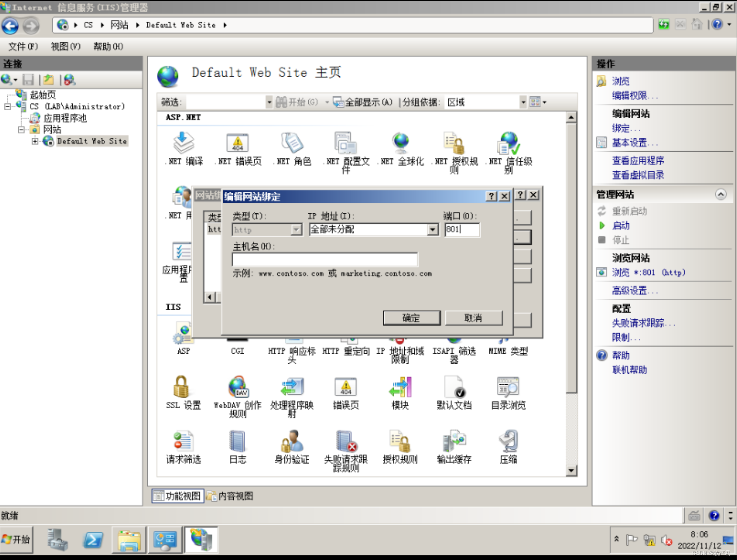Open the view mode dropdown arrow

(544, 102)
